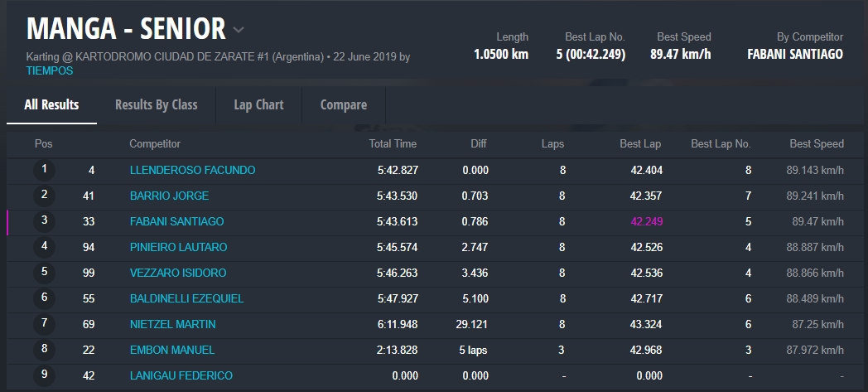The width and height of the screenshot is (868, 392).
Task: Open the TIEMPOS organizer link
Action: tap(50, 70)
